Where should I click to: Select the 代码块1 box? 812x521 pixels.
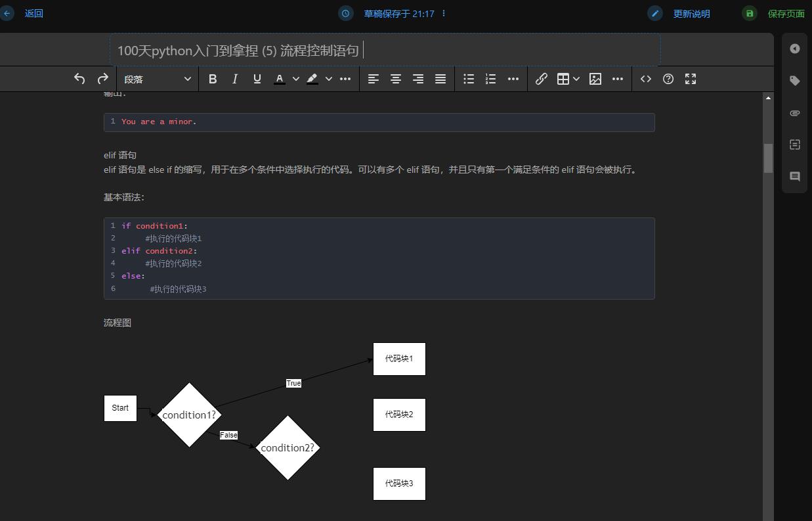399,359
